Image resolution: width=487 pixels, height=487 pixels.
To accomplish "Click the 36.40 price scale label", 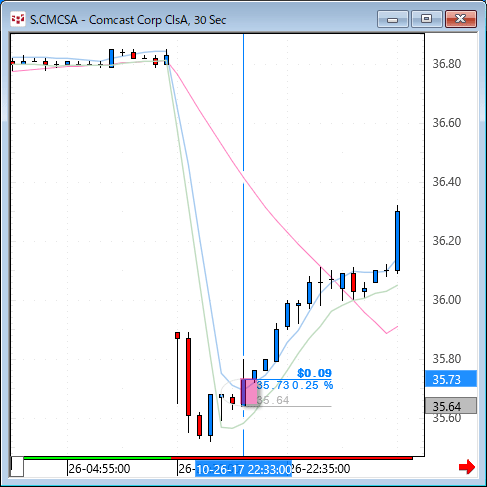I will coord(447,182).
